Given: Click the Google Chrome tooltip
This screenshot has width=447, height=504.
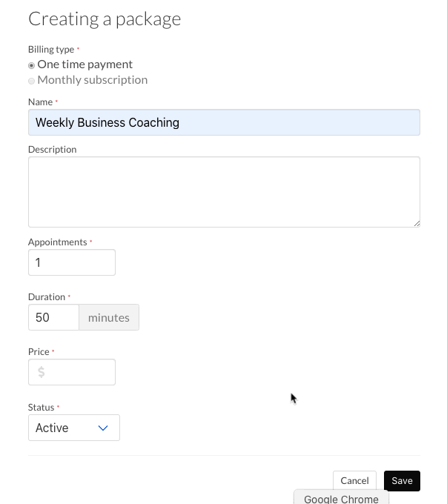Looking at the screenshot, I should click(341, 497).
